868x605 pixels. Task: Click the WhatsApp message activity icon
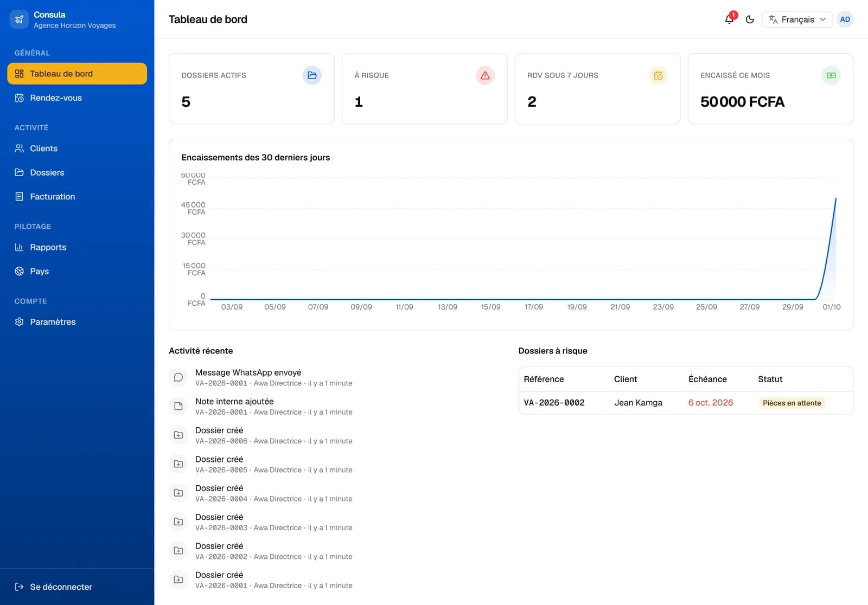[x=178, y=377]
